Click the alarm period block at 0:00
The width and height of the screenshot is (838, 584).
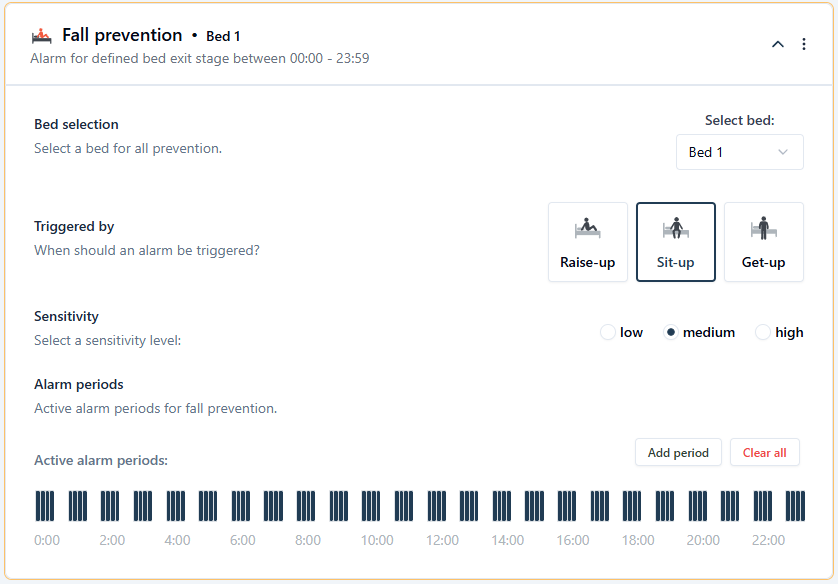(x=45, y=505)
